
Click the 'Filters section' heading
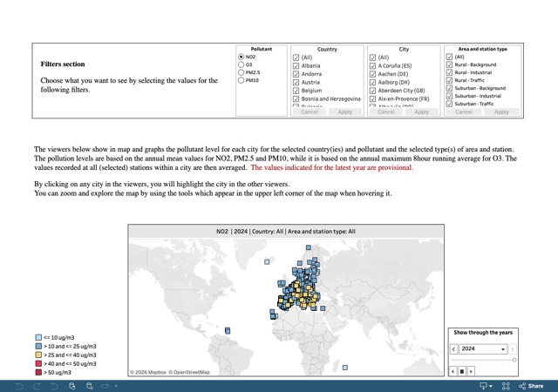(x=63, y=64)
